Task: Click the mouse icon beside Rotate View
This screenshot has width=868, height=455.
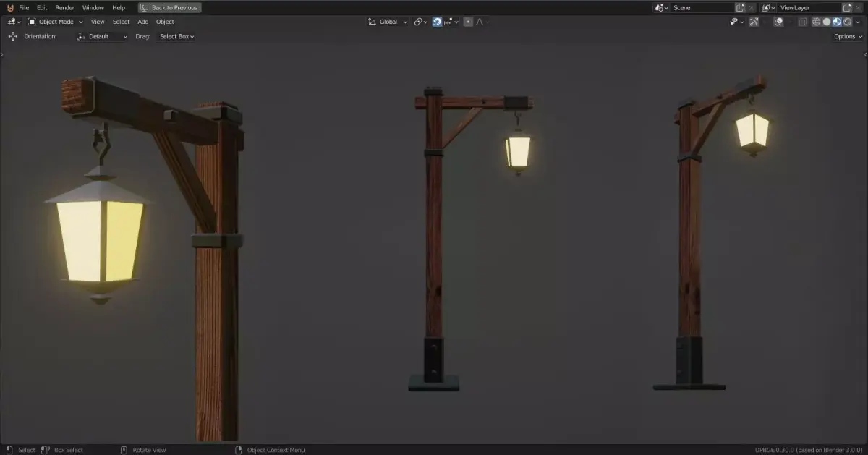Action: point(124,450)
